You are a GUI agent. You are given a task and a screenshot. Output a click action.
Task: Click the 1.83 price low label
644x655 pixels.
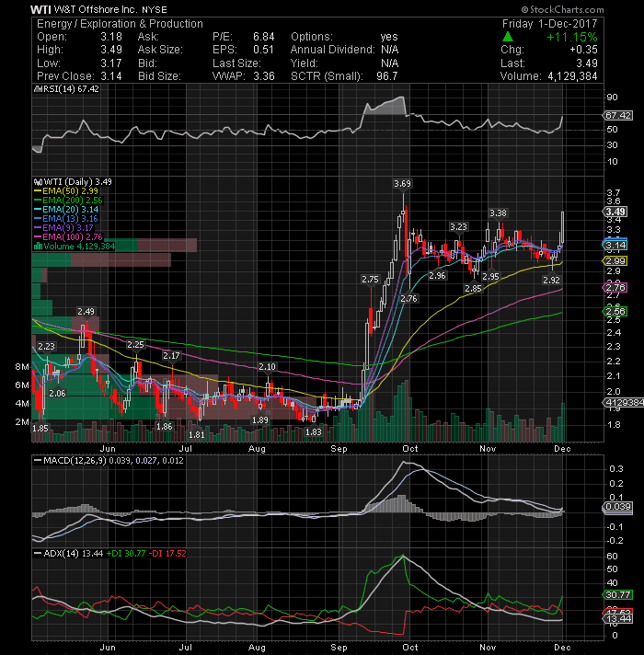pos(313,432)
